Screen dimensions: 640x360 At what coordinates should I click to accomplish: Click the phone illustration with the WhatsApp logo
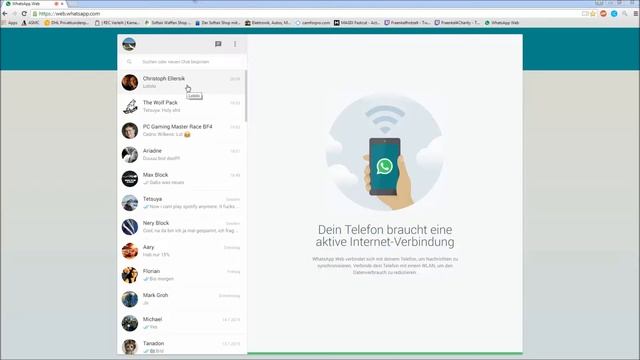[x=384, y=167]
